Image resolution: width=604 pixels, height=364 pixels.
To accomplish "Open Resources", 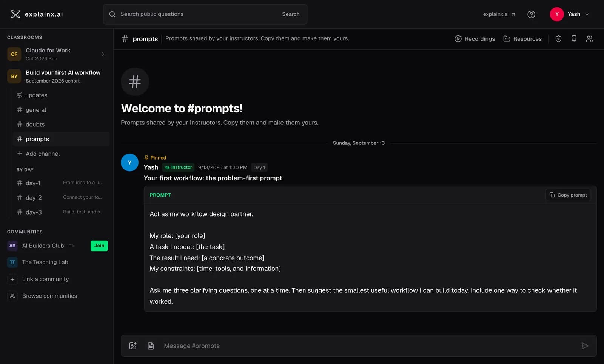I will pos(522,39).
